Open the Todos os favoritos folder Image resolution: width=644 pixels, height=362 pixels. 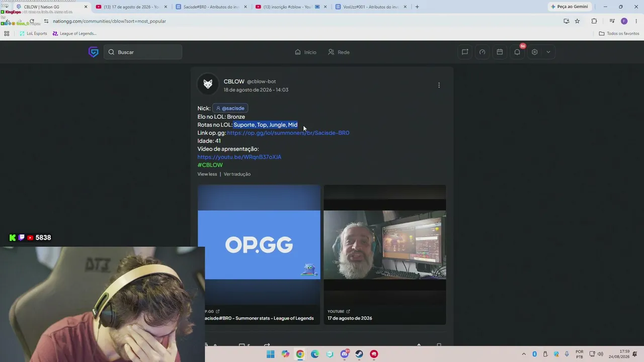(x=619, y=34)
